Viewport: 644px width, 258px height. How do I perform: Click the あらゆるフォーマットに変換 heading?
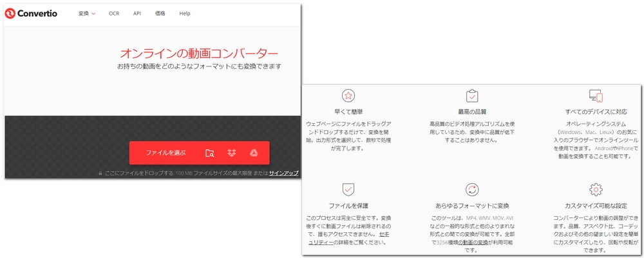coord(472,205)
